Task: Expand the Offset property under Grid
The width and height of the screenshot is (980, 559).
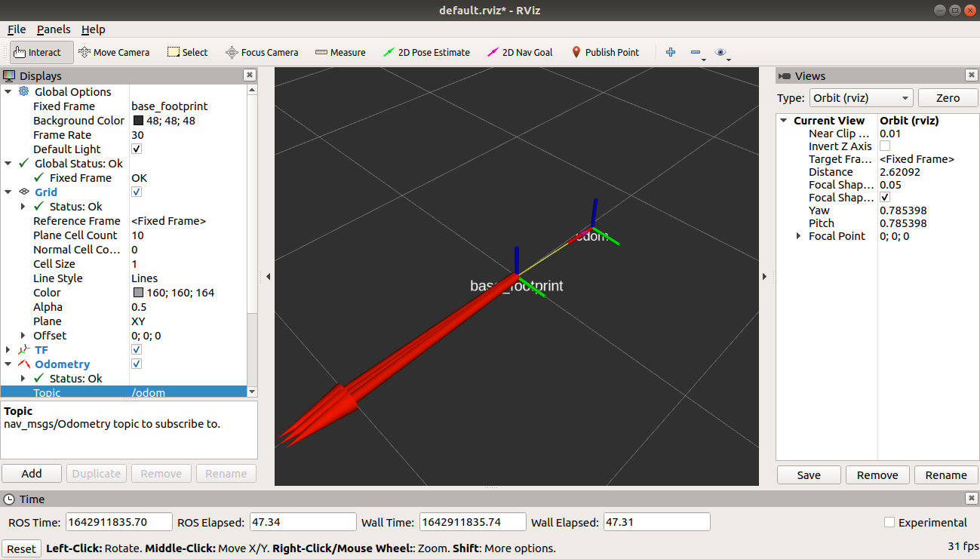Action: [23, 335]
